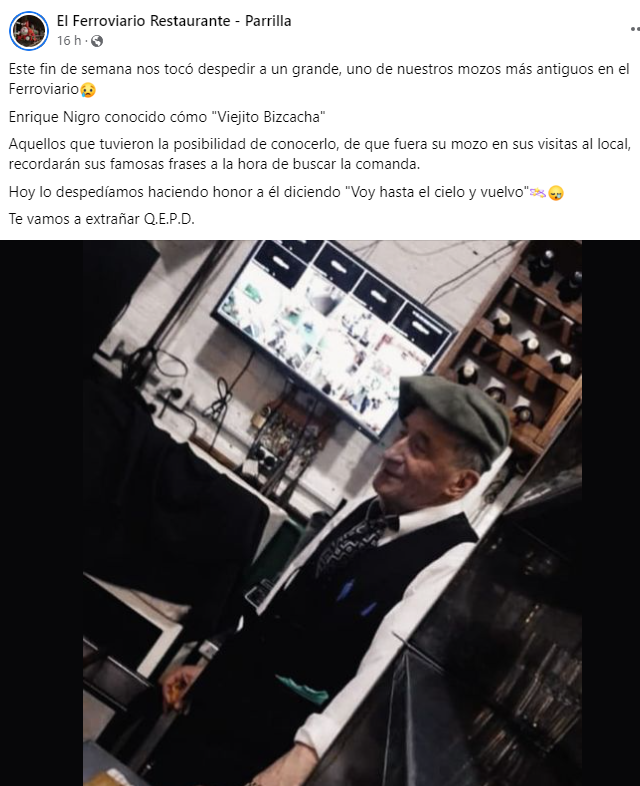Open the post's 16 h timestamp
640x786 pixels.
click(69, 41)
